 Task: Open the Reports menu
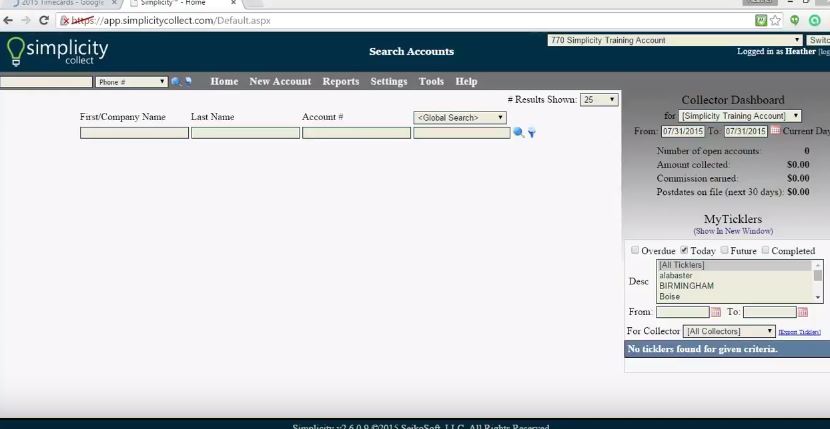[x=340, y=82]
